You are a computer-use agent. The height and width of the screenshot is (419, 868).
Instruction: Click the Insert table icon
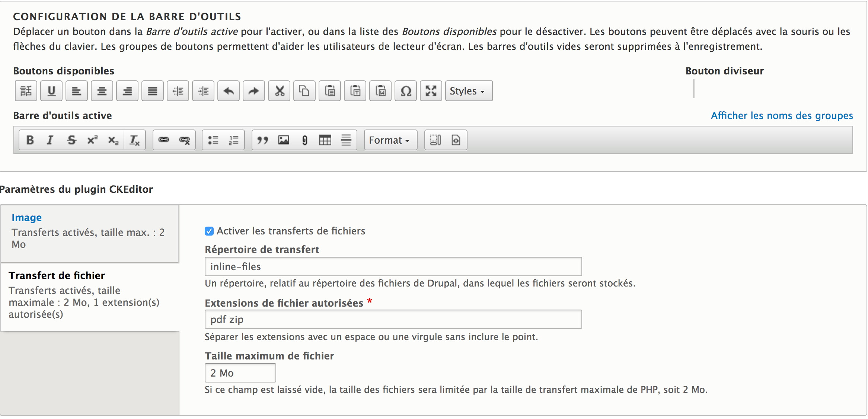325,140
